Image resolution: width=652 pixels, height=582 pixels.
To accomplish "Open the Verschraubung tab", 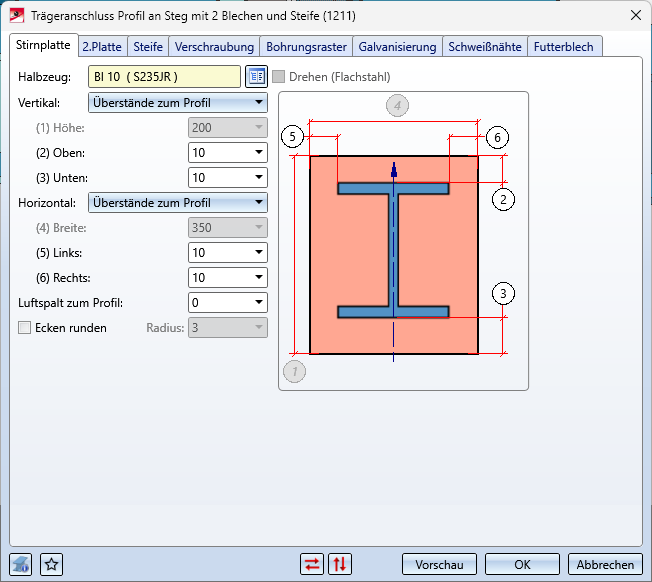I will [x=214, y=47].
